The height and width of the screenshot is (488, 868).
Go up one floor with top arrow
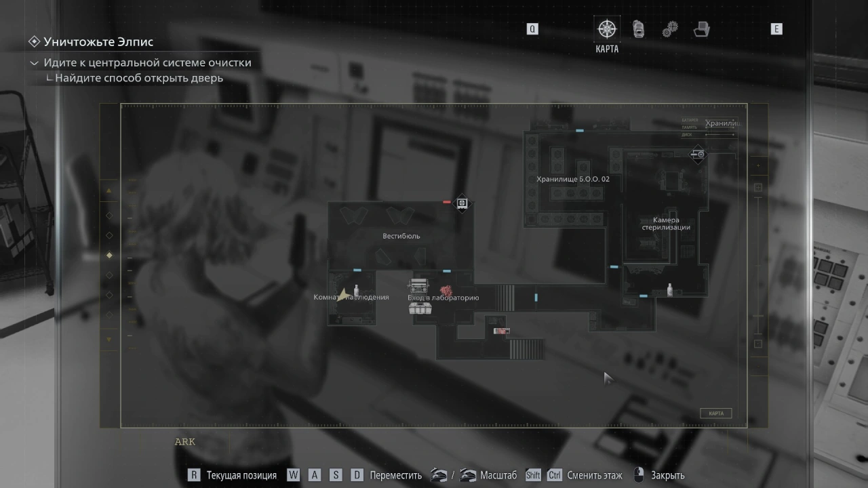tap(109, 191)
